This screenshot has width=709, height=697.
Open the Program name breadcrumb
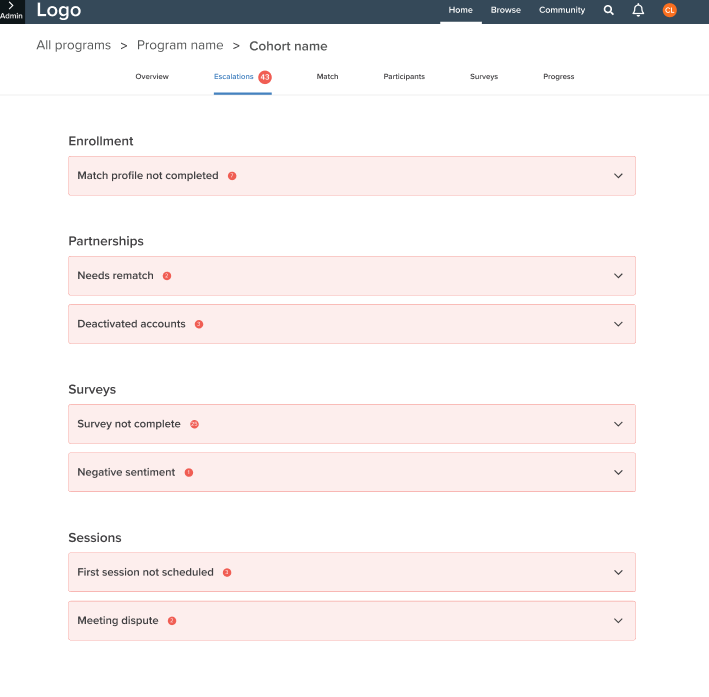click(180, 45)
